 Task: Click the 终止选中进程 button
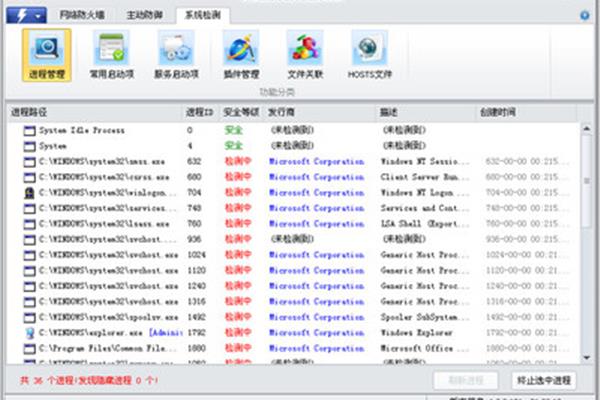pyautogui.click(x=544, y=380)
